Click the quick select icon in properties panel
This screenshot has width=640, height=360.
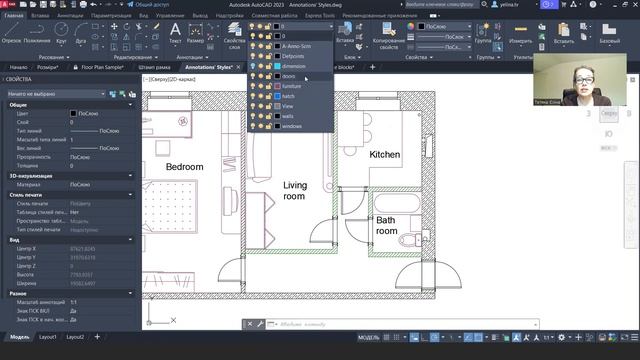132,94
